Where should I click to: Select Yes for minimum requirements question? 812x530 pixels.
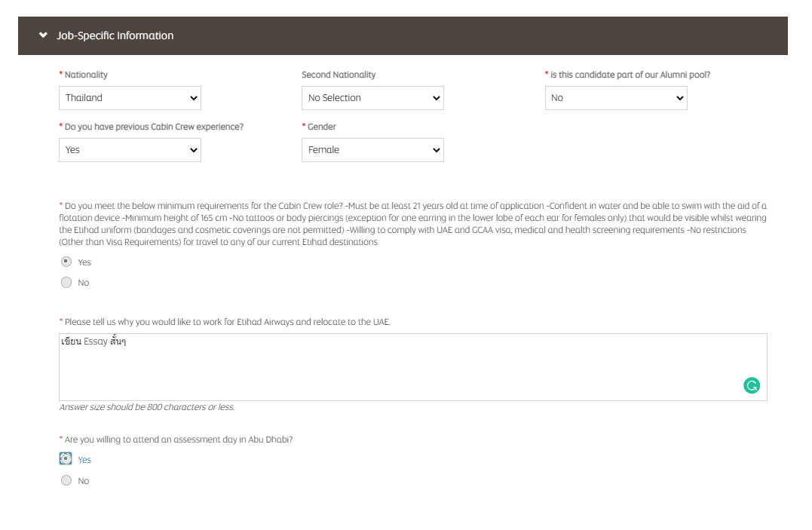click(x=66, y=262)
